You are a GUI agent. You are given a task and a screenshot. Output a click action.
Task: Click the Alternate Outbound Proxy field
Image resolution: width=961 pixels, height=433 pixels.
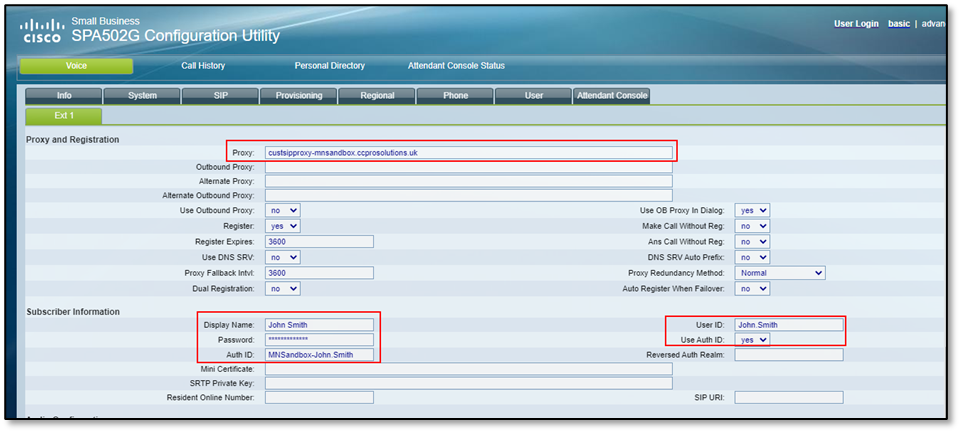(x=469, y=196)
